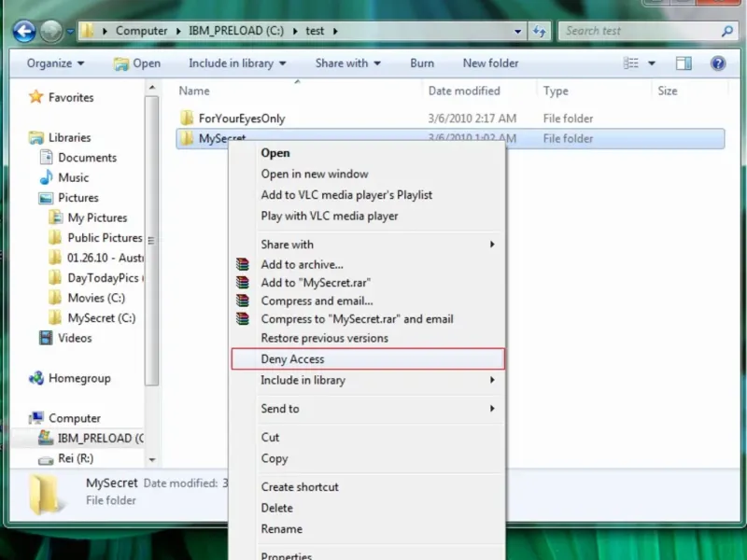
Task: Choose Create shortcut in context menu
Action: 300,487
